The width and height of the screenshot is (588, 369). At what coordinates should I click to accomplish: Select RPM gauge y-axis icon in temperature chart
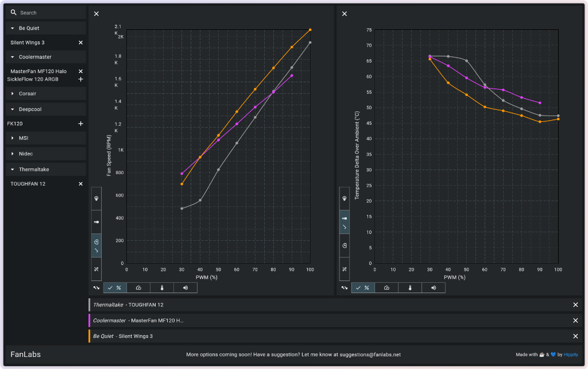tap(345, 245)
